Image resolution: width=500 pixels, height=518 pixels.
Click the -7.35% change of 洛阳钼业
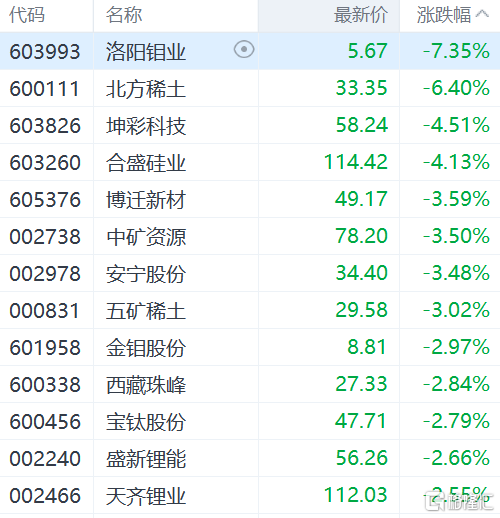point(456,51)
